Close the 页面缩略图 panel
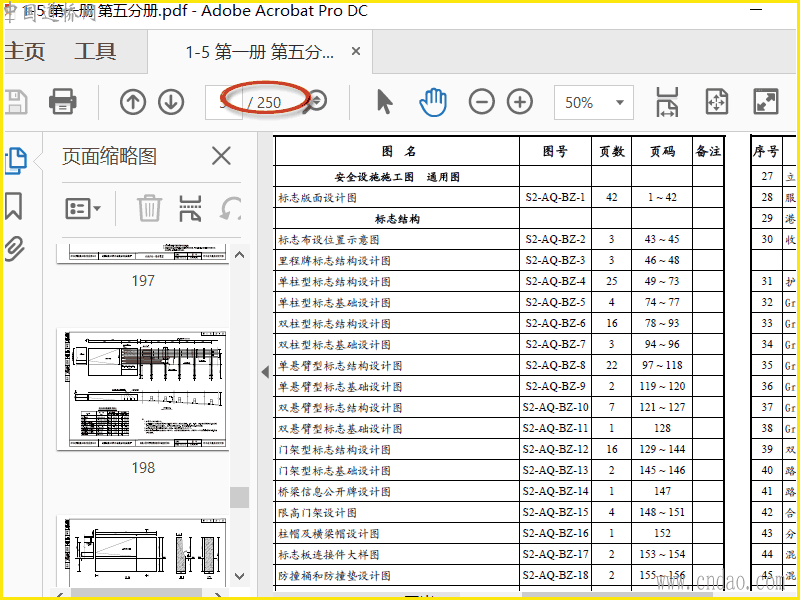The width and height of the screenshot is (800, 600). [x=221, y=156]
